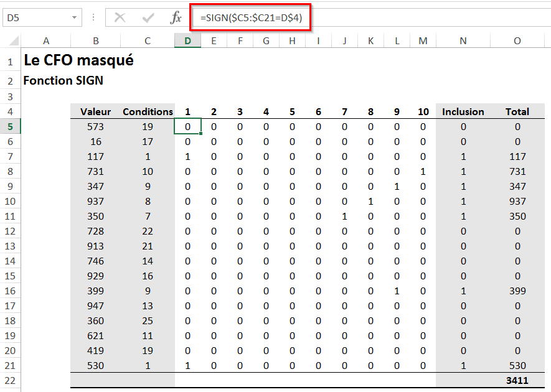Select grand total cell 3411
Image resolution: width=551 pixels, height=392 pixels.
coord(517,380)
